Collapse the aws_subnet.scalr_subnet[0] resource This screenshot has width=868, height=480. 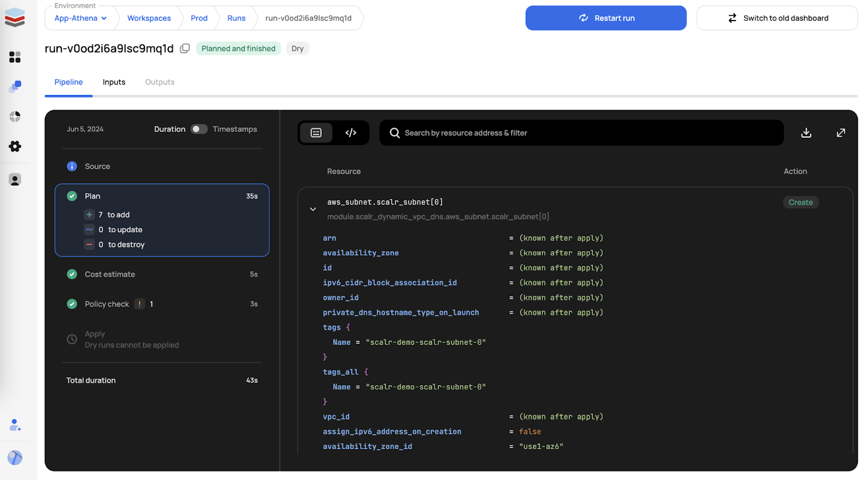(313, 209)
